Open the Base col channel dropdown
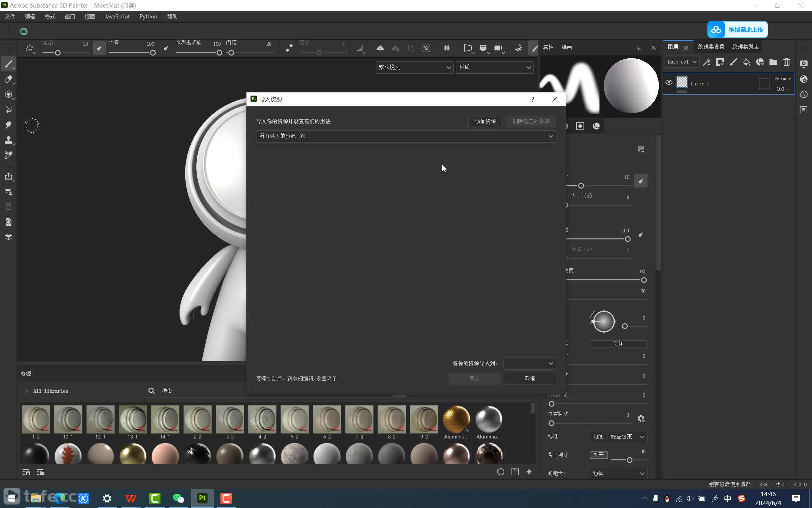Image resolution: width=812 pixels, height=508 pixels. (682, 62)
